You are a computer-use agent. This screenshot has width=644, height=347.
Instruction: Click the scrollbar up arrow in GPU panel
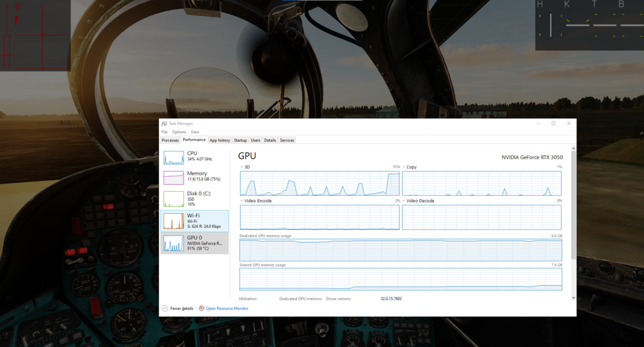pyautogui.click(x=573, y=148)
